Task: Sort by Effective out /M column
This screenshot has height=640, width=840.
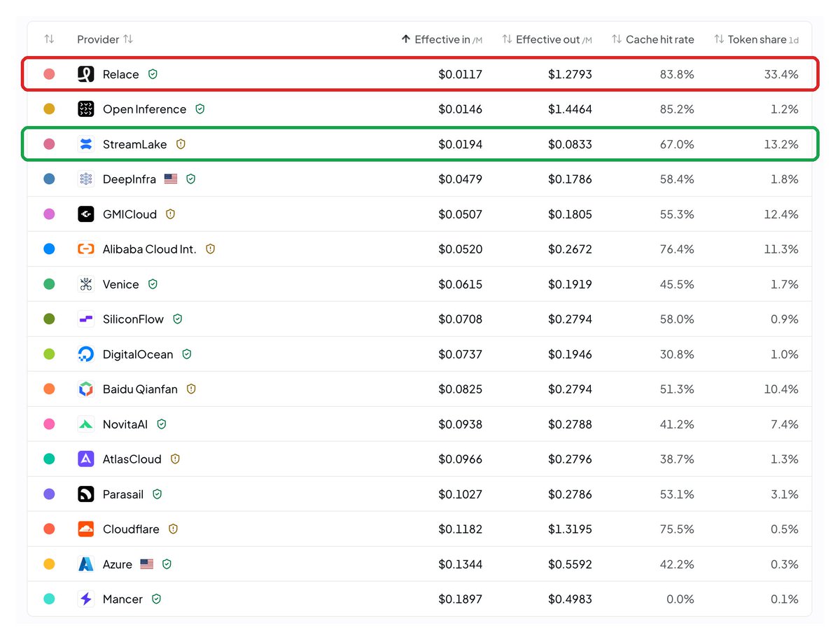Action: 547,39
